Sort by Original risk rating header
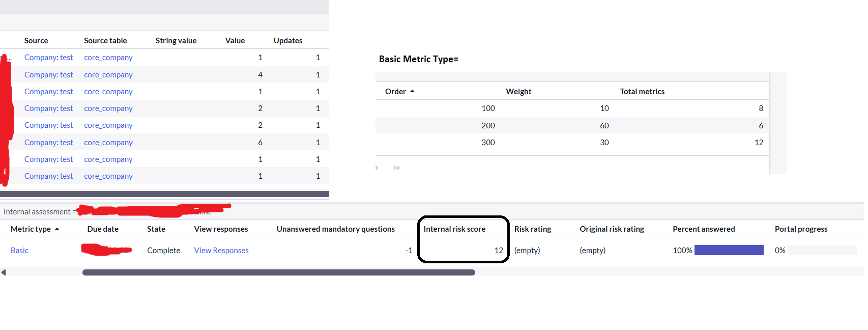 coord(612,229)
